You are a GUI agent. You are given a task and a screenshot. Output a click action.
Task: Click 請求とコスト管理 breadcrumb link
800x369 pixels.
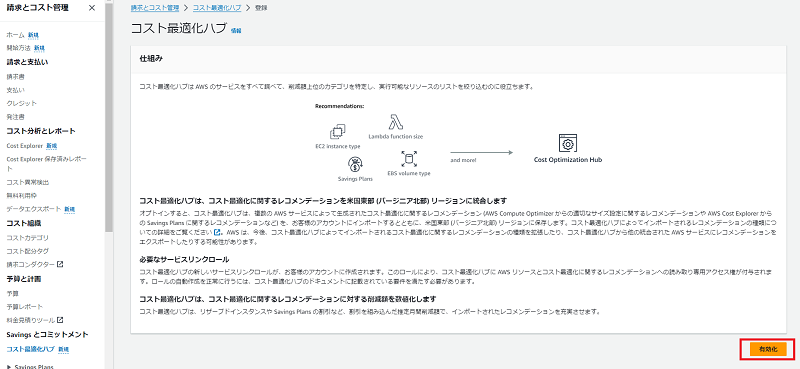155,8
